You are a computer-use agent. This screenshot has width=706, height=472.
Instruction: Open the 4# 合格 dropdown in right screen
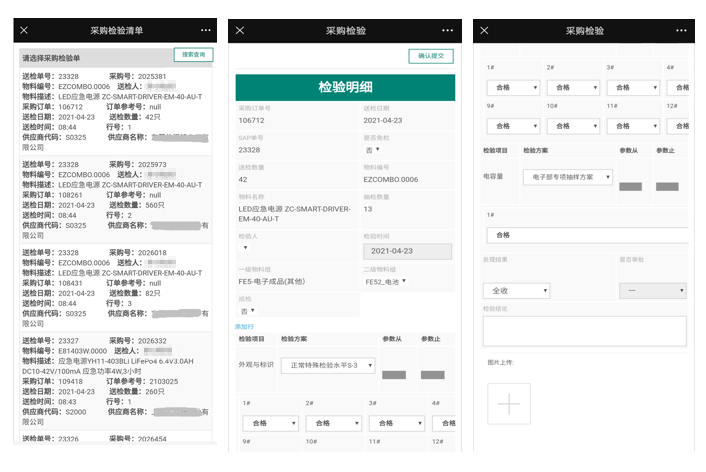click(x=678, y=87)
